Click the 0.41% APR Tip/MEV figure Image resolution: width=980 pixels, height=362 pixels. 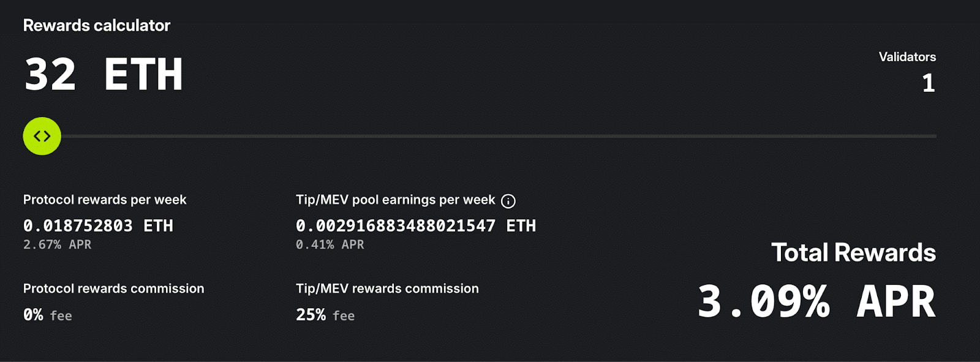click(329, 244)
